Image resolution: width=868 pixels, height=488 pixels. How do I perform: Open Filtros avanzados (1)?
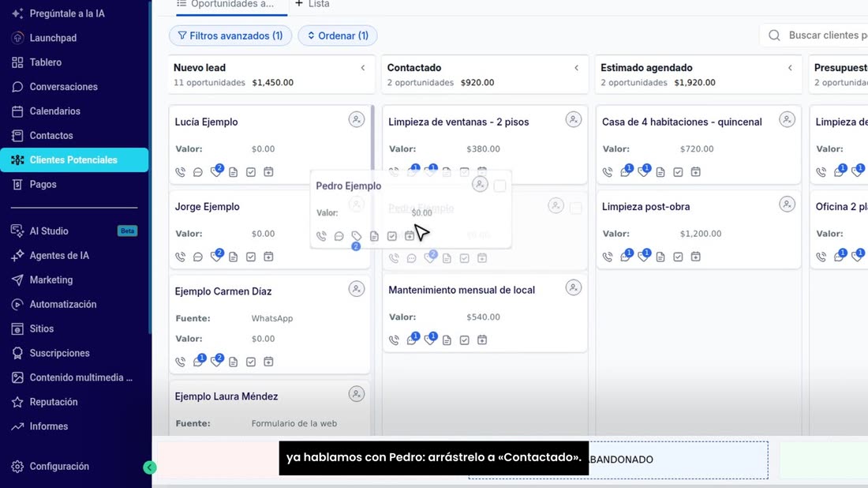(230, 36)
